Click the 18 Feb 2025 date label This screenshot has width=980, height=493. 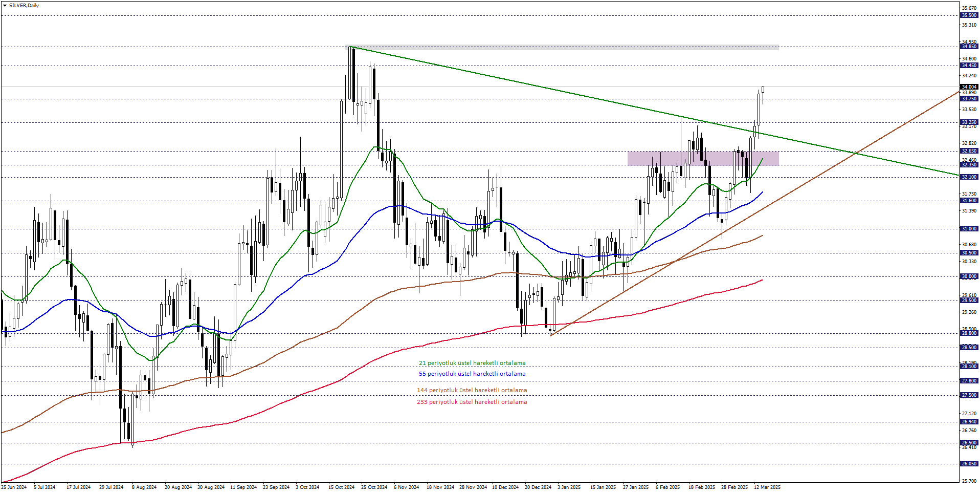point(702,487)
